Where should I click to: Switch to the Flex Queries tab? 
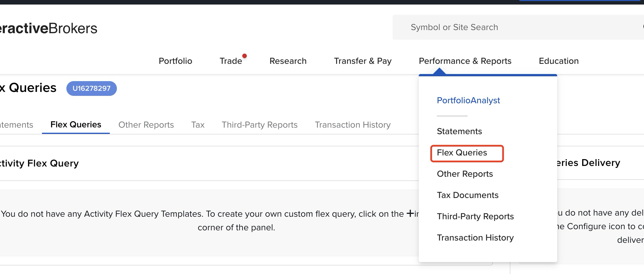click(76, 125)
